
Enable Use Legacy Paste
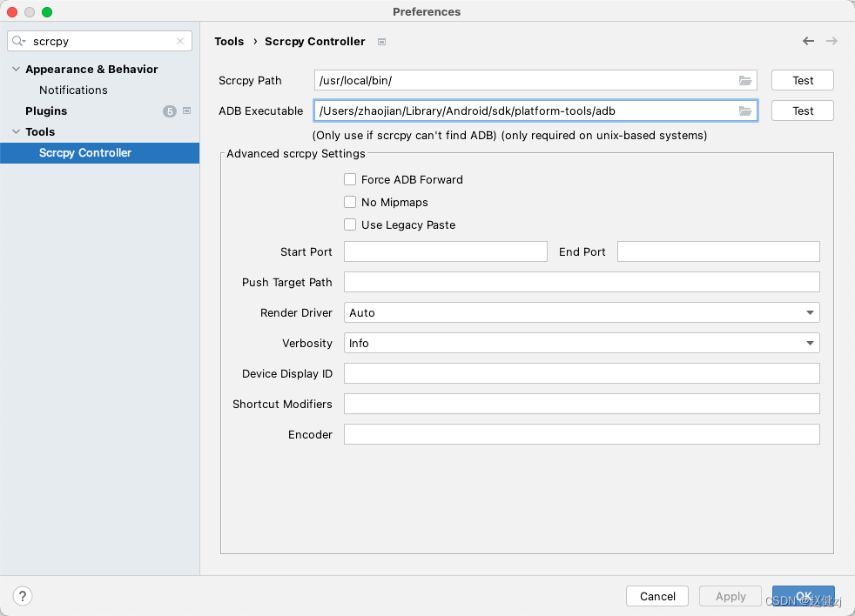point(350,224)
